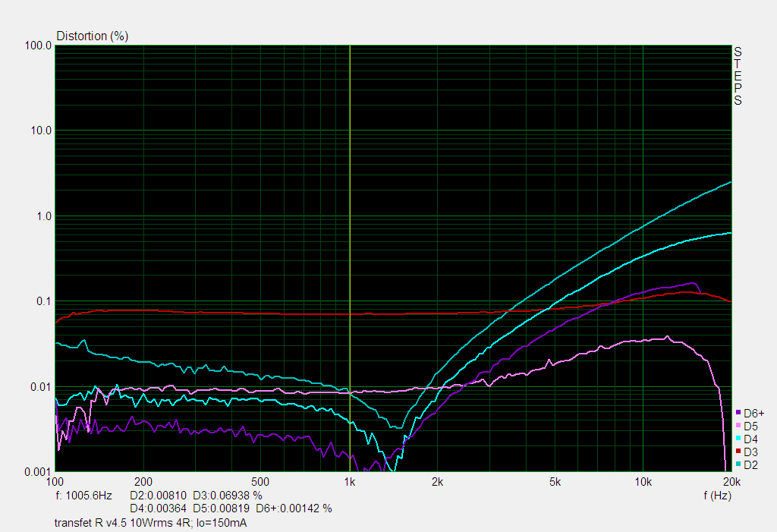
Task: Click the 200 x-axis tick label
Action: (143, 482)
